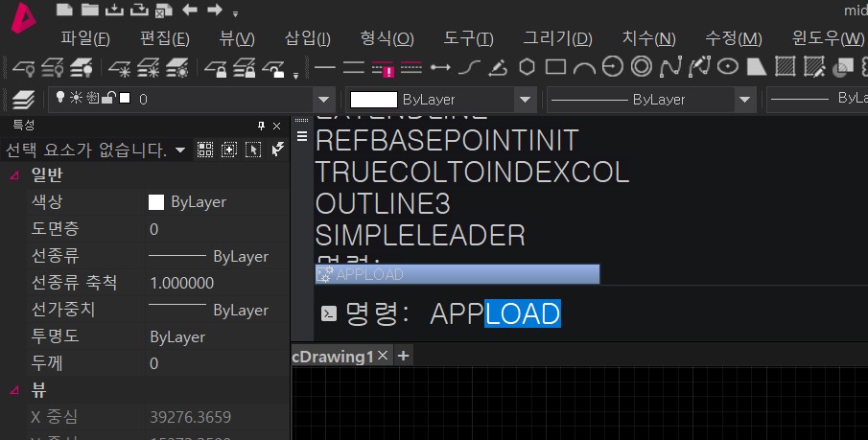868x440 pixels.
Task: Click the select objects icon in properties
Action: click(229, 150)
